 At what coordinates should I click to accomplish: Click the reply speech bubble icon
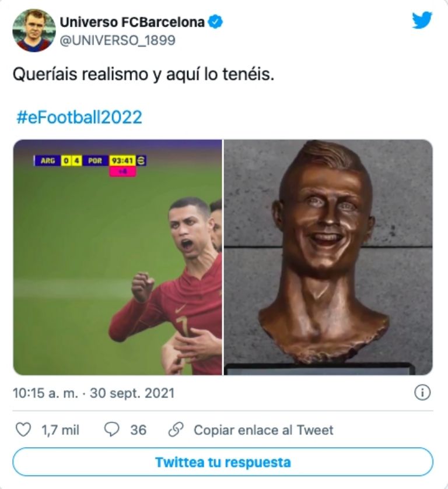pyautogui.click(x=111, y=430)
